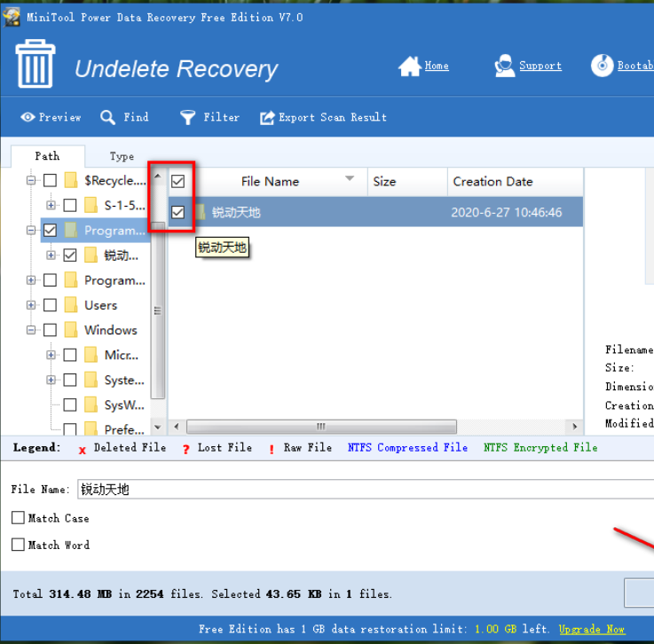Screen dimensions: 654x644
Task: Open the Support link
Action: pos(540,66)
